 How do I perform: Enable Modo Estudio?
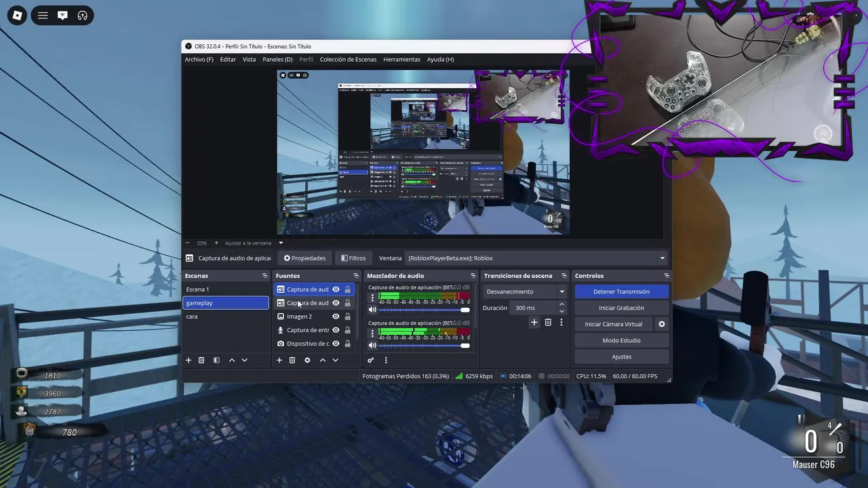point(622,340)
